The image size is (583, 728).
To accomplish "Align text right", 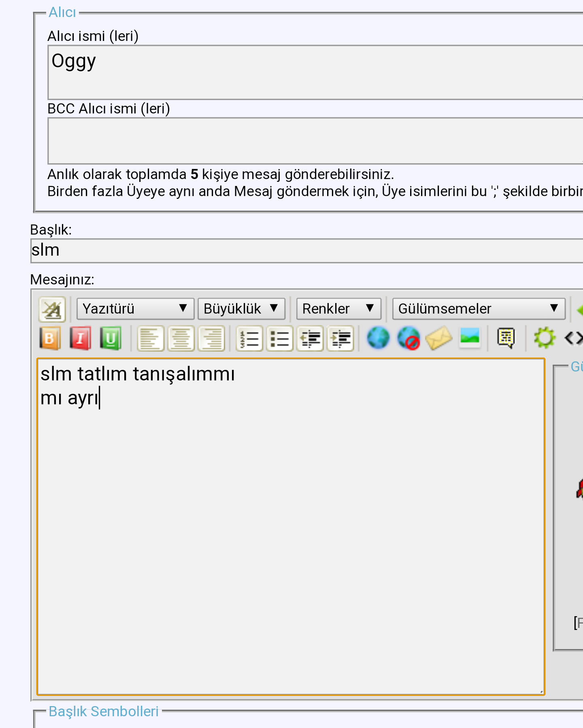I will coord(211,338).
